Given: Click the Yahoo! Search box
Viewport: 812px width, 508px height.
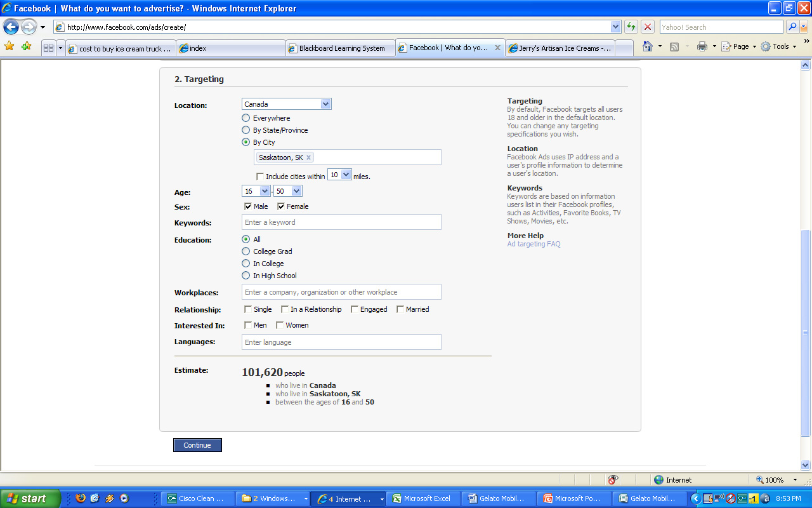Looking at the screenshot, I should (x=721, y=27).
